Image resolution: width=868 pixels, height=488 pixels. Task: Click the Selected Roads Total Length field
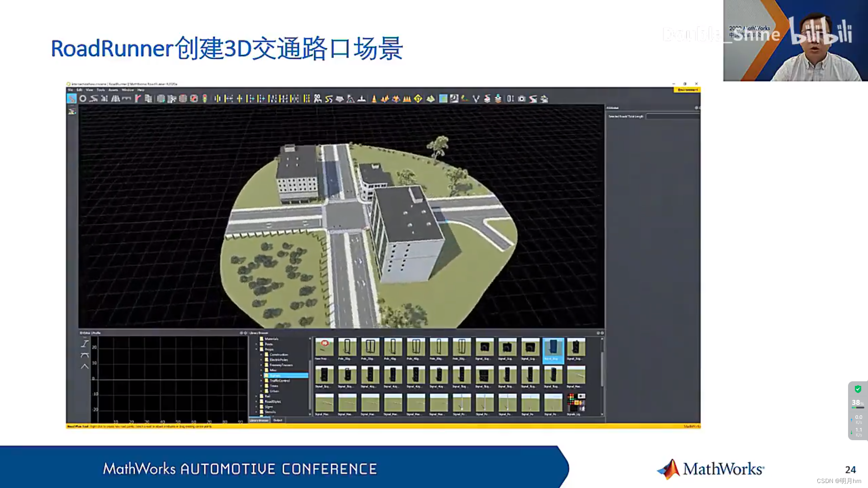point(674,116)
